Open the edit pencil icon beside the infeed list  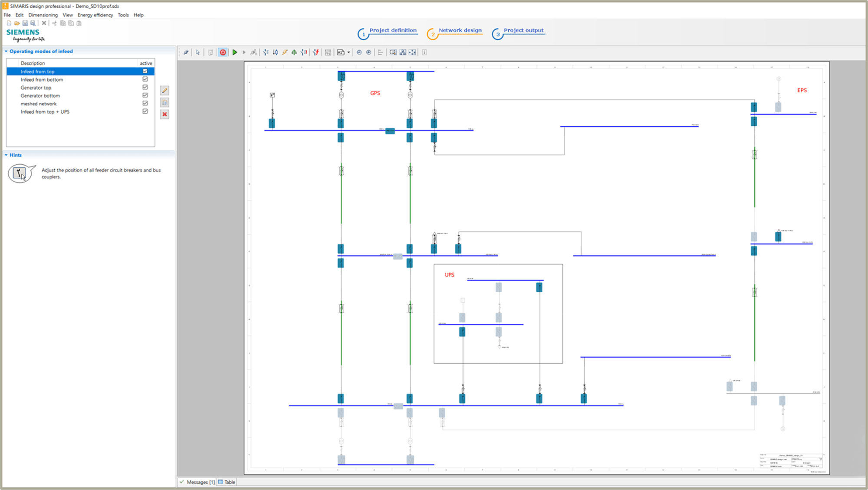point(164,91)
